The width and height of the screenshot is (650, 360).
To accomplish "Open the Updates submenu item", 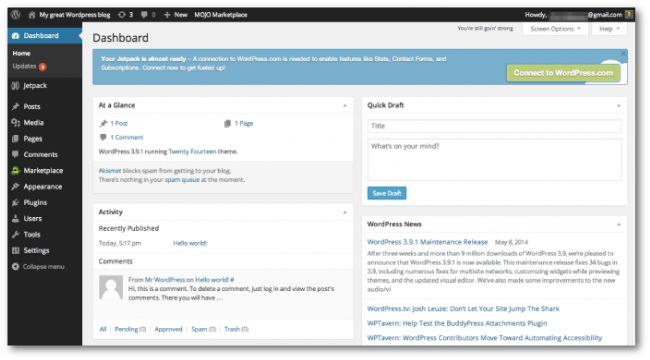I will coord(29,66).
